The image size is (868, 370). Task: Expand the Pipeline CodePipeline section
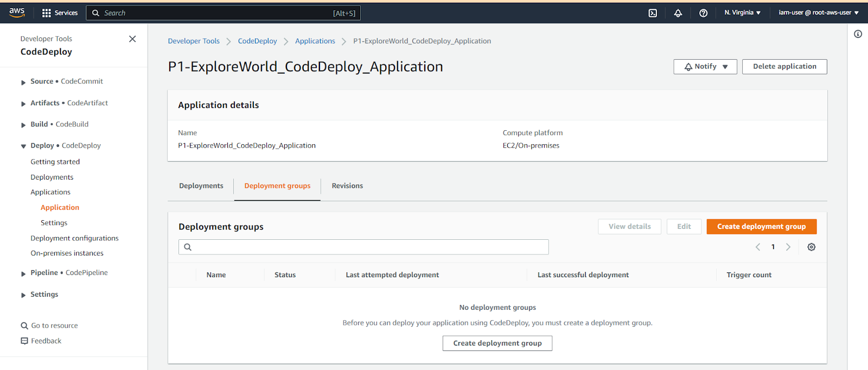click(23, 273)
